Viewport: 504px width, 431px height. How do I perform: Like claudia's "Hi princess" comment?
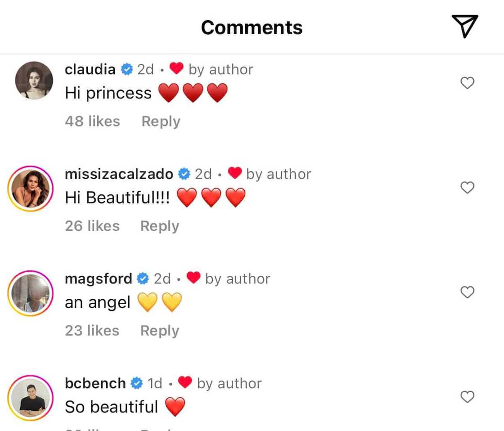468,83
